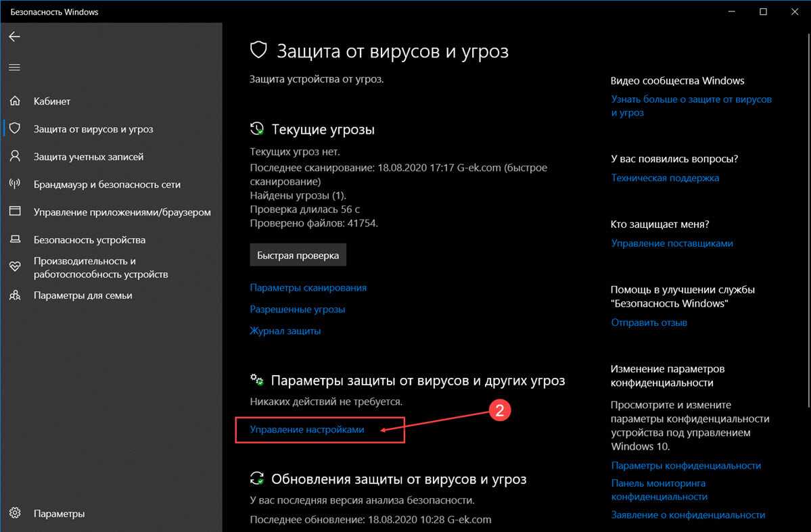This screenshot has height=532, width=811.
Task: Click Управление настройками link
Action: tap(307, 429)
